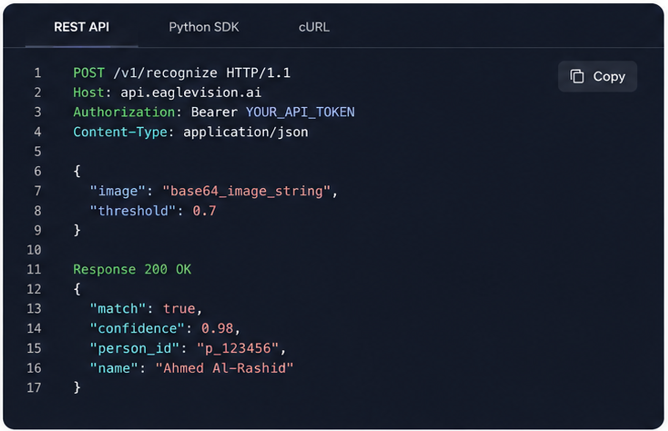Click the 0.98 confidence value
The image size is (668, 431).
(217, 328)
